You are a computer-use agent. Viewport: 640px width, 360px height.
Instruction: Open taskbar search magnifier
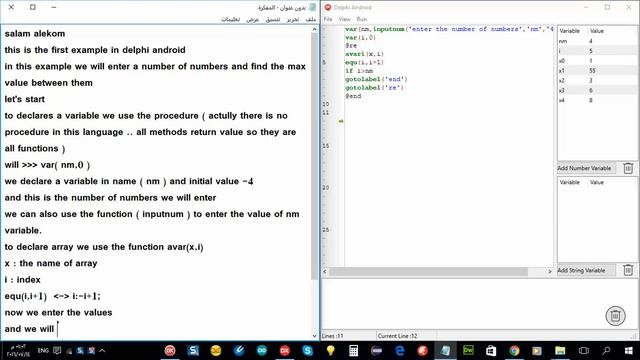(x=606, y=351)
